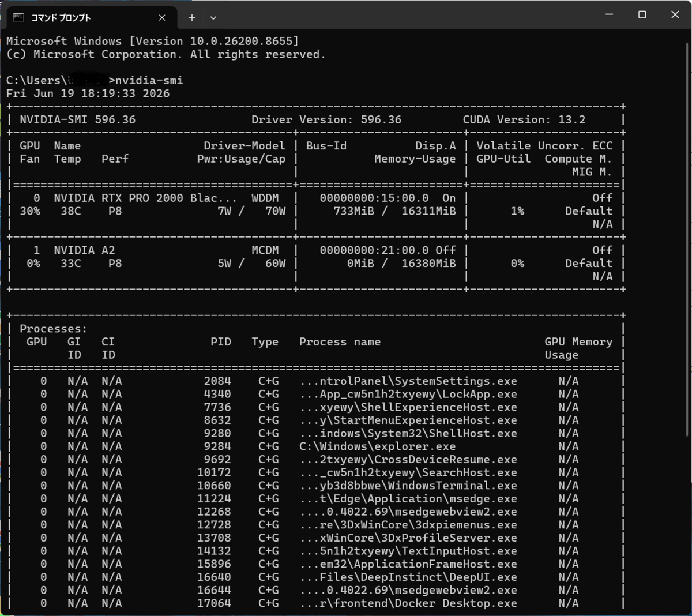
Task: Click the Microsoft Corporation copyright line
Action: pyautogui.click(x=166, y=54)
